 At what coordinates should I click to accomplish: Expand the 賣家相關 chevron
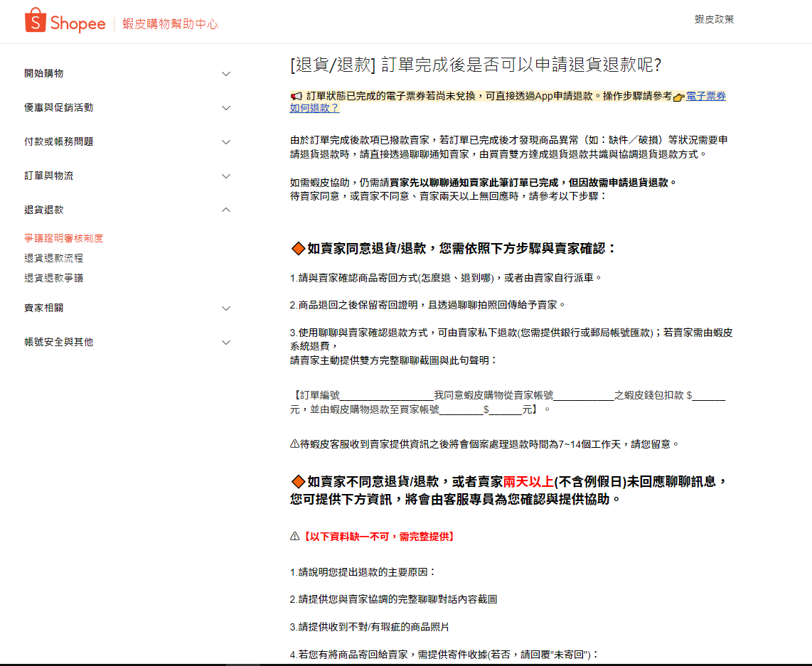tap(226, 308)
